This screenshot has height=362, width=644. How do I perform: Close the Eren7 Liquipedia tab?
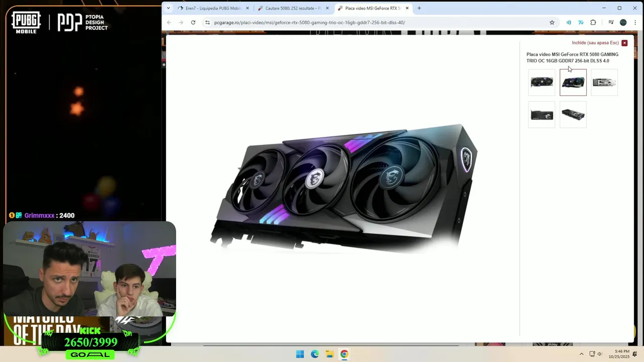pos(248,8)
